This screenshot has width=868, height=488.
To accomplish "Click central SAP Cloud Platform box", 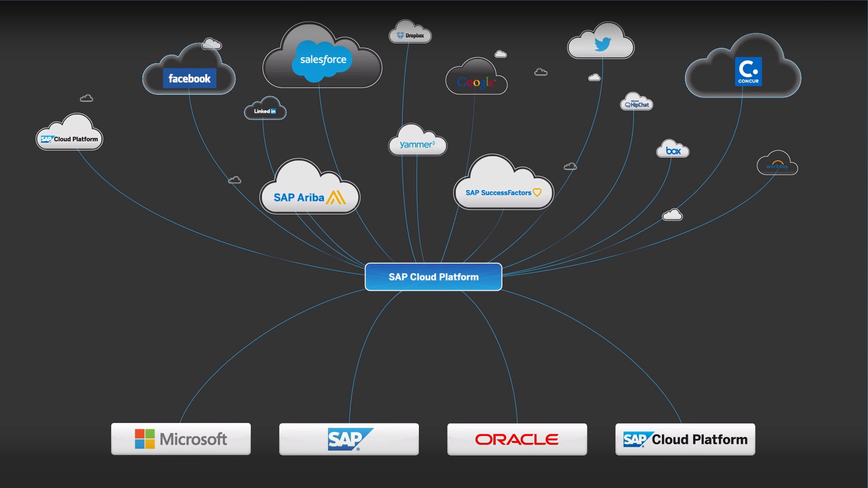I will coord(433,277).
